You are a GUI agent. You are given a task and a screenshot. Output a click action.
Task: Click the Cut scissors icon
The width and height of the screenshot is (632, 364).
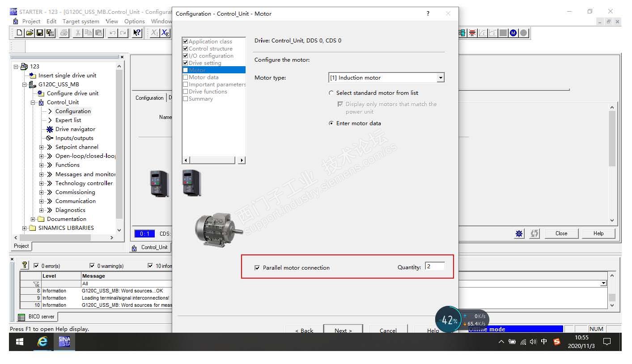click(78, 33)
